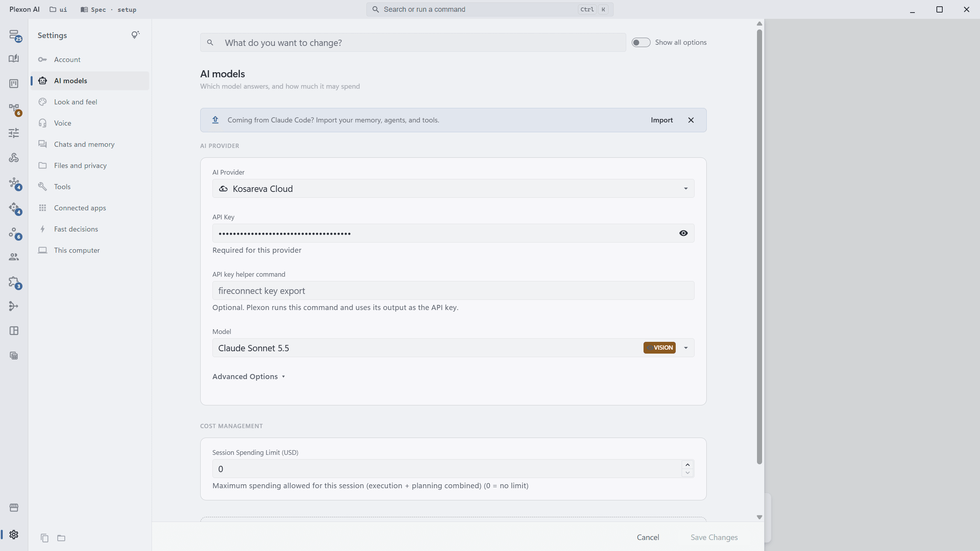Open Look and feel settings
980x551 pixels.
(x=90, y=102)
